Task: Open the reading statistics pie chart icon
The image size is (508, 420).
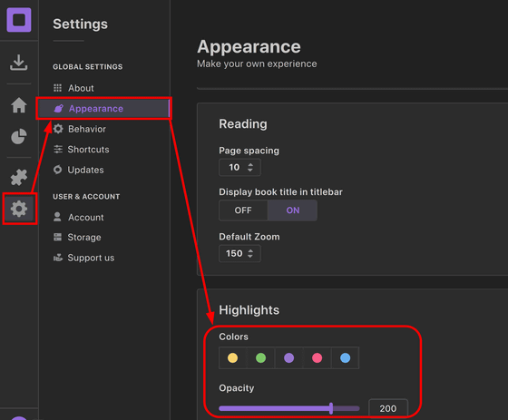Action: [19, 136]
